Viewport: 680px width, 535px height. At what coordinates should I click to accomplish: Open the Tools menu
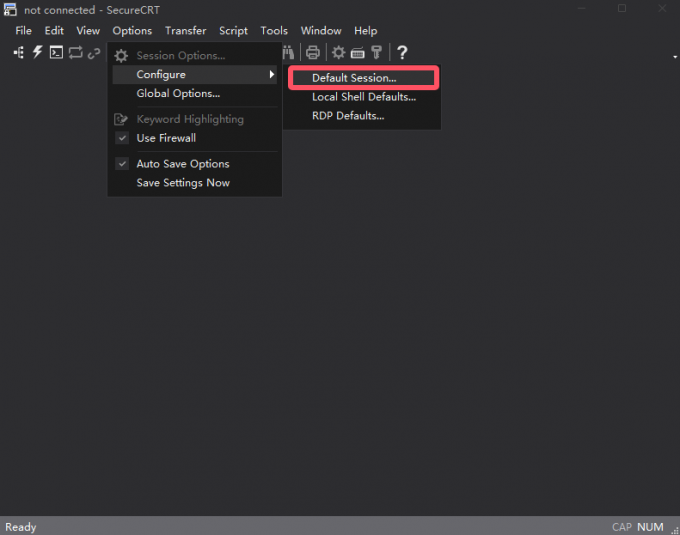(x=274, y=31)
